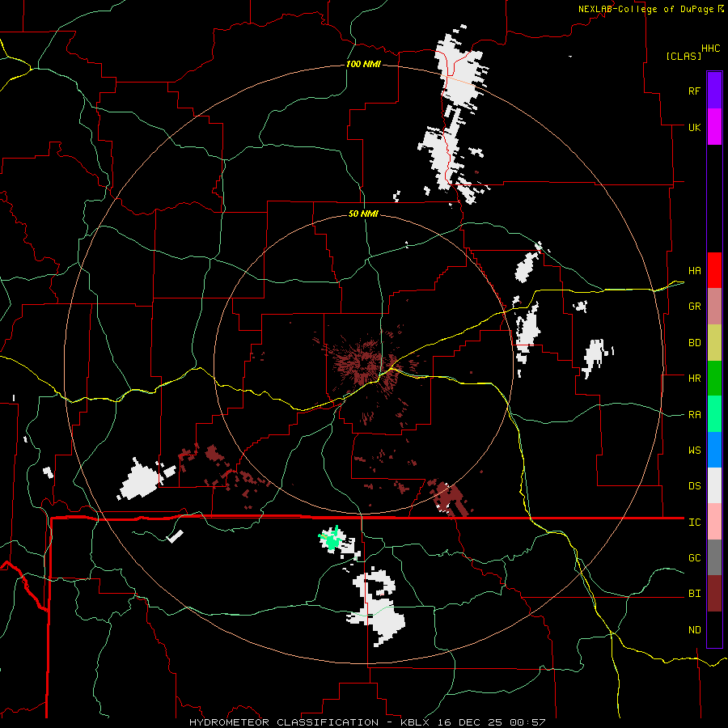The image size is (728, 728).
Task: Click the mint green RA legend swatch
Action: click(x=714, y=414)
